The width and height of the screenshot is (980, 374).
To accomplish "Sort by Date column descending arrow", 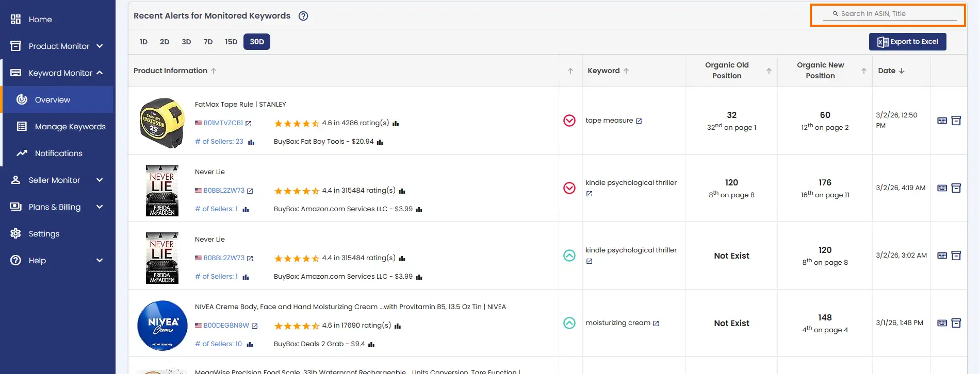I will (x=902, y=71).
